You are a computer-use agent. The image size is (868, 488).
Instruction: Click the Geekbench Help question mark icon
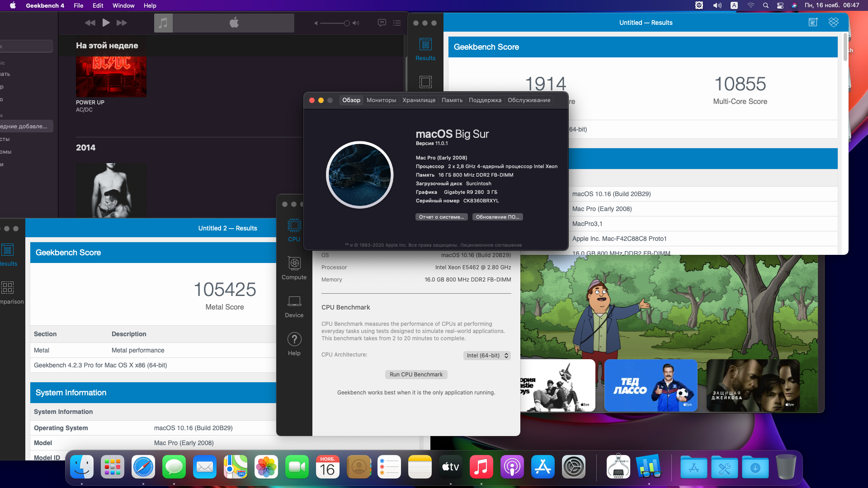pos(294,339)
